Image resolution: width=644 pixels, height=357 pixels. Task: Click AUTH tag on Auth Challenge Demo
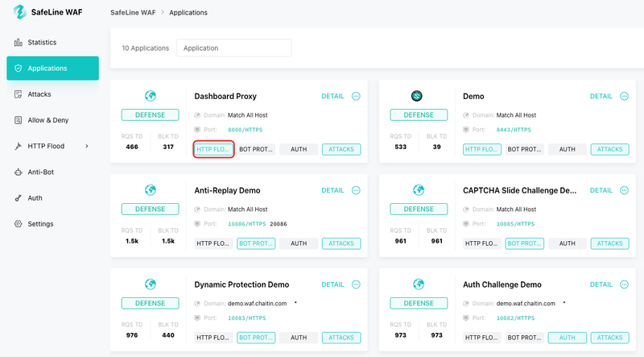click(x=568, y=338)
